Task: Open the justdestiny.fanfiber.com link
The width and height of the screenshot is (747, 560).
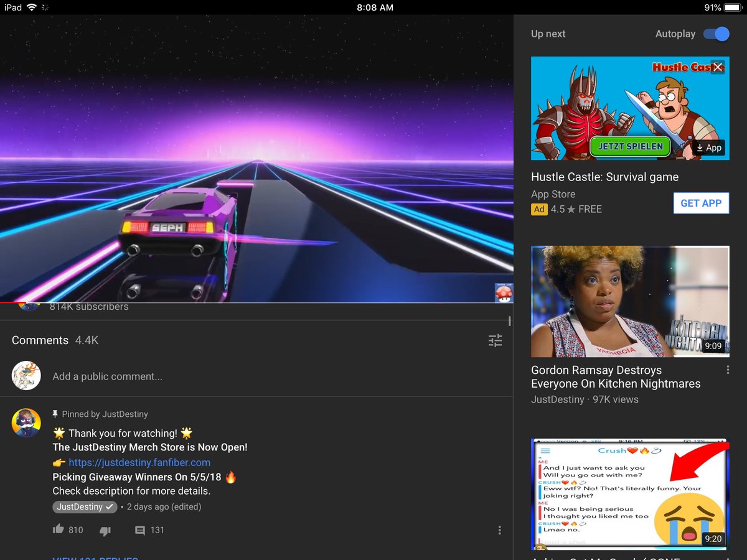Action: 139,462
